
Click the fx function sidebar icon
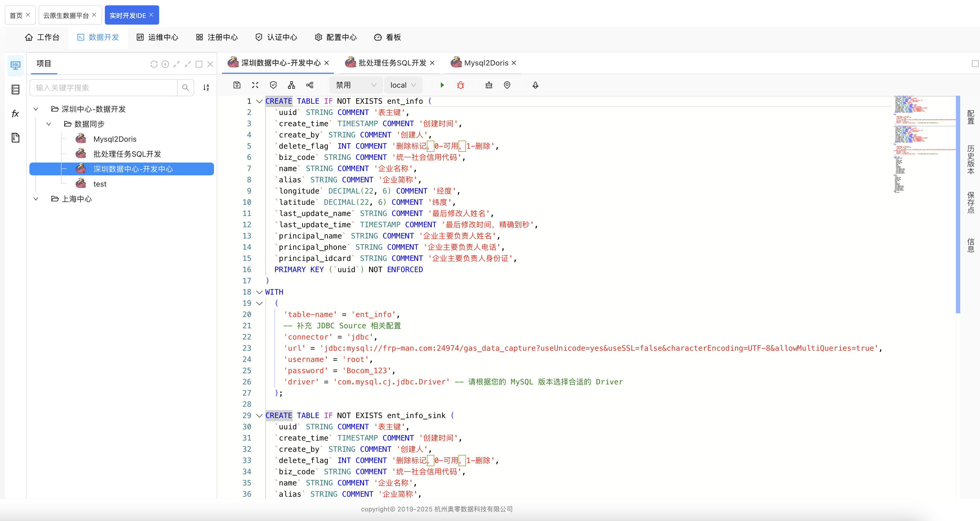point(15,113)
